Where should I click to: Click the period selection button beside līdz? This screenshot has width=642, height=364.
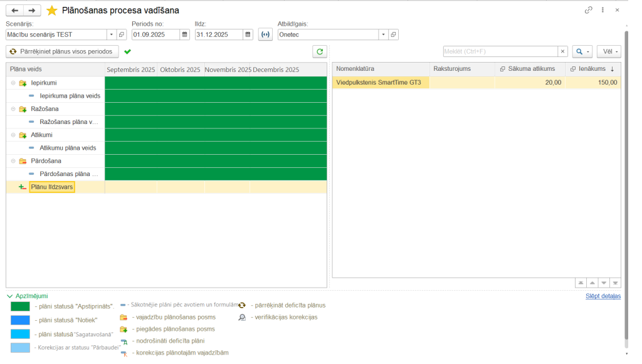(x=265, y=34)
